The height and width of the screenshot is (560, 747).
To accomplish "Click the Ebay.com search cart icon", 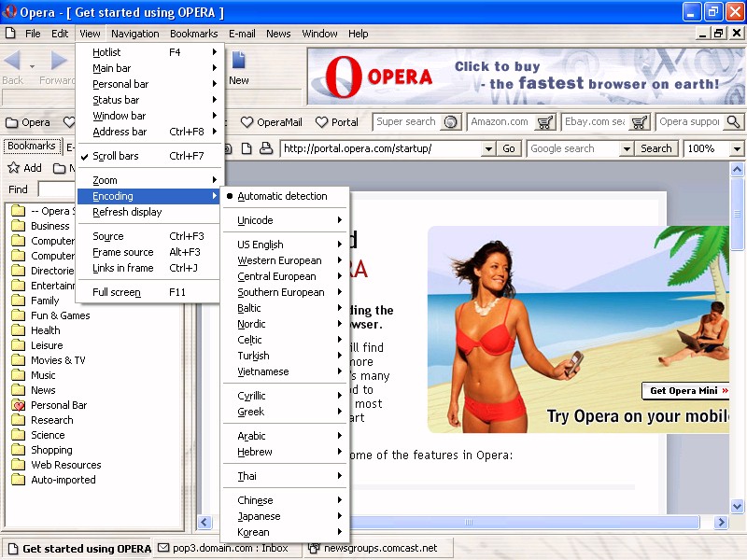I will coord(639,122).
